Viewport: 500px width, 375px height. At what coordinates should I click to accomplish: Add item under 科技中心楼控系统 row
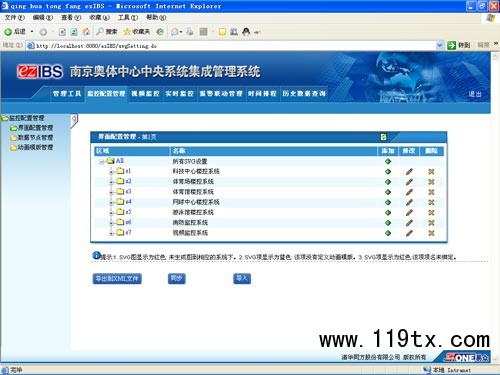(388, 172)
